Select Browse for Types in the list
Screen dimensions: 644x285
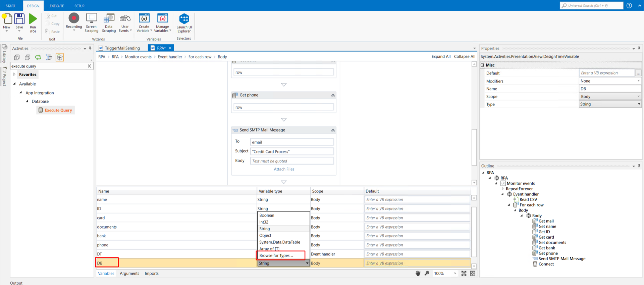tap(276, 255)
